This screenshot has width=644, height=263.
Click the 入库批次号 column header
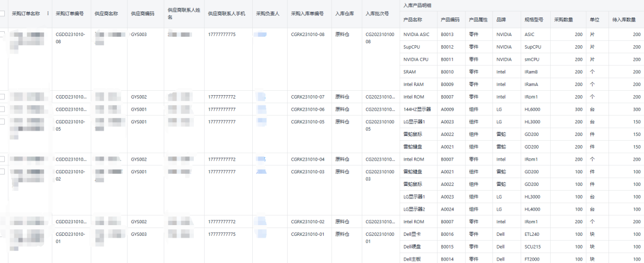click(377, 13)
